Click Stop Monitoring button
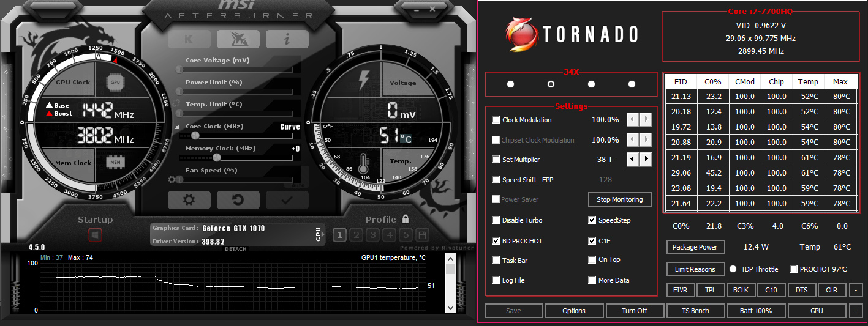868x326 pixels. 620,199
